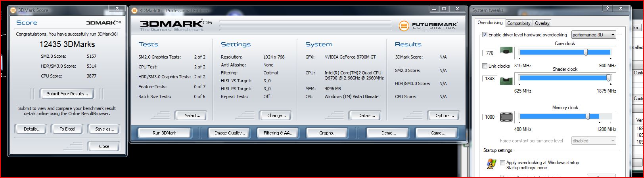Screen dimensions: 644x178
Task: Switch to the Compatibility tab
Action: coord(519,23)
